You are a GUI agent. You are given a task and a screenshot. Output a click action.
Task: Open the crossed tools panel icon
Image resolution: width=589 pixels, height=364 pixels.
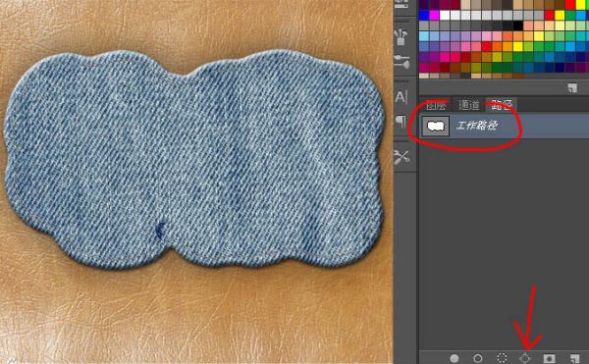click(x=402, y=156)
